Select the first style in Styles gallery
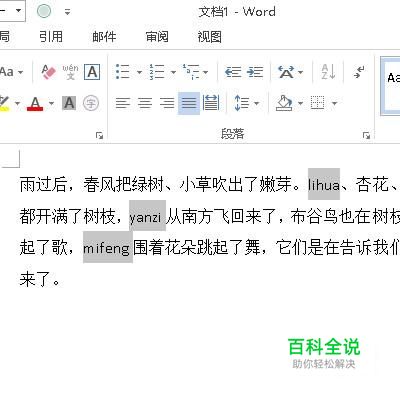This screenshot has height=400, width=400. (x=391, y=86)
